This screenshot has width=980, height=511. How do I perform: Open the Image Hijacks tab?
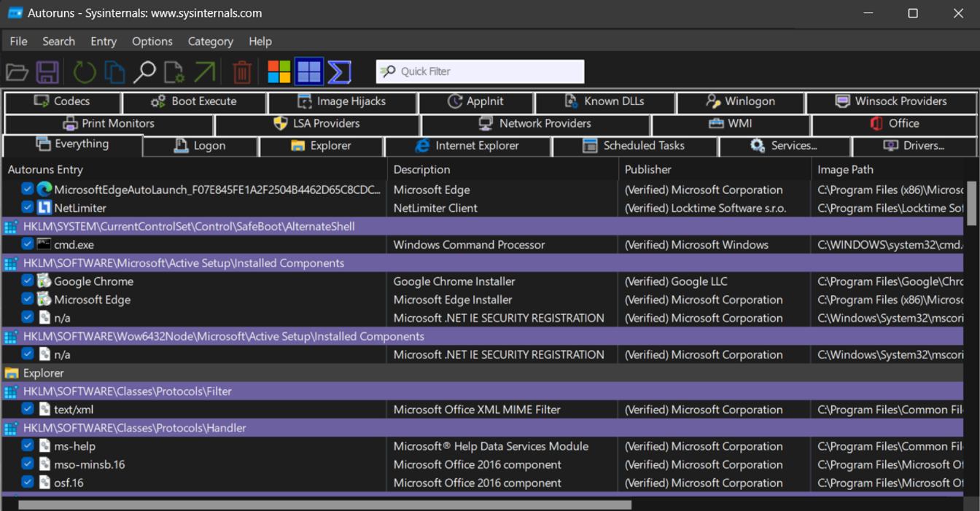click(342, 101)
